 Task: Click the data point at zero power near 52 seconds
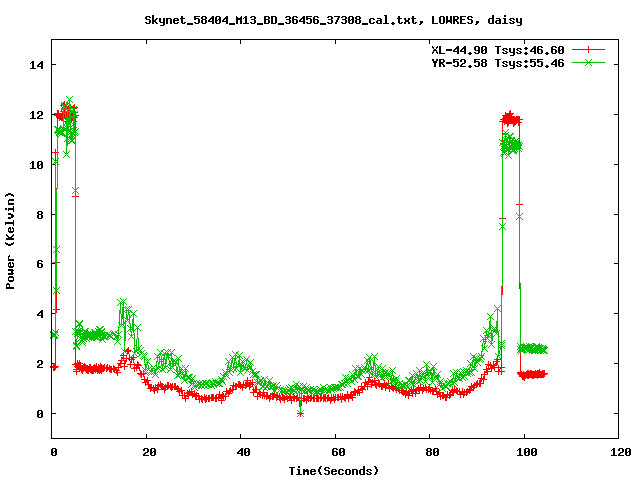(x=300, y=414)
